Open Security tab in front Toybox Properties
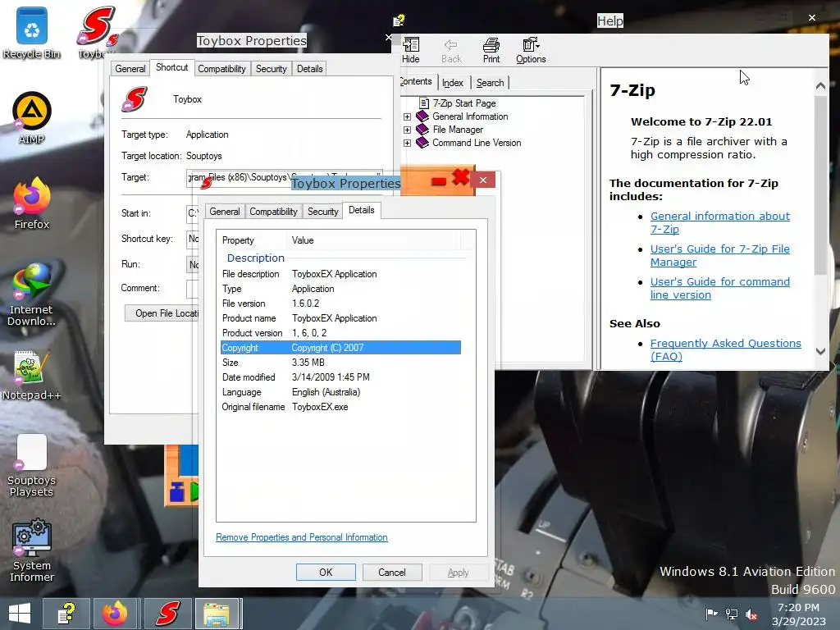Image resolution: width=840 pixels, height=630 pixels. pyautogui.click(x=322, y=212)
